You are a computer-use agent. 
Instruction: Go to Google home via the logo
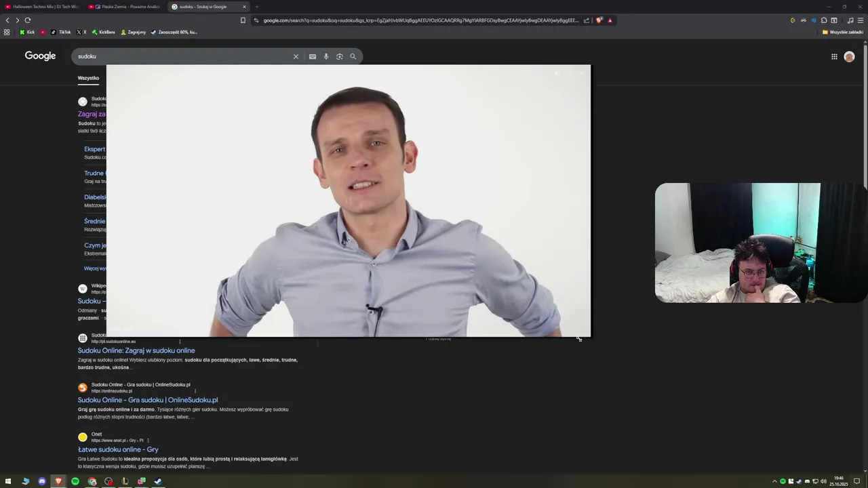coord(40,56)
